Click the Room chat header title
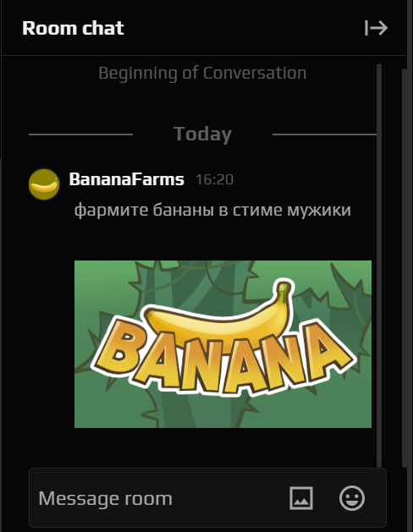Viewport: 413px width, 532px height. 73,28
